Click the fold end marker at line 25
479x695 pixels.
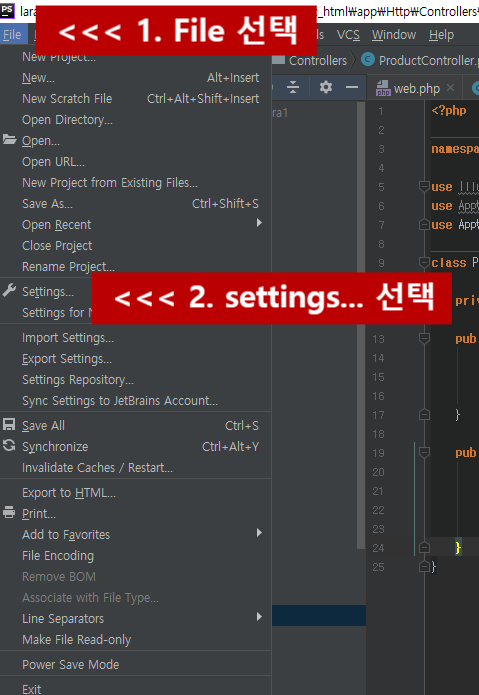tap(424, 567)
